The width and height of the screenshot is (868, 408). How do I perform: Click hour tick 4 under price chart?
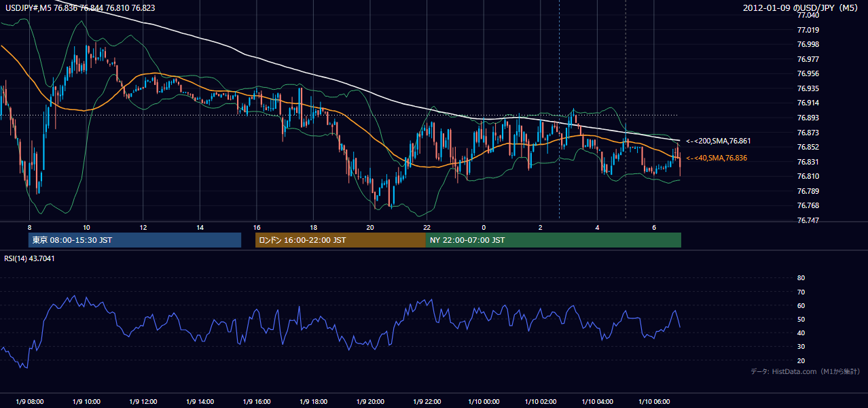[x=597, y=226]
